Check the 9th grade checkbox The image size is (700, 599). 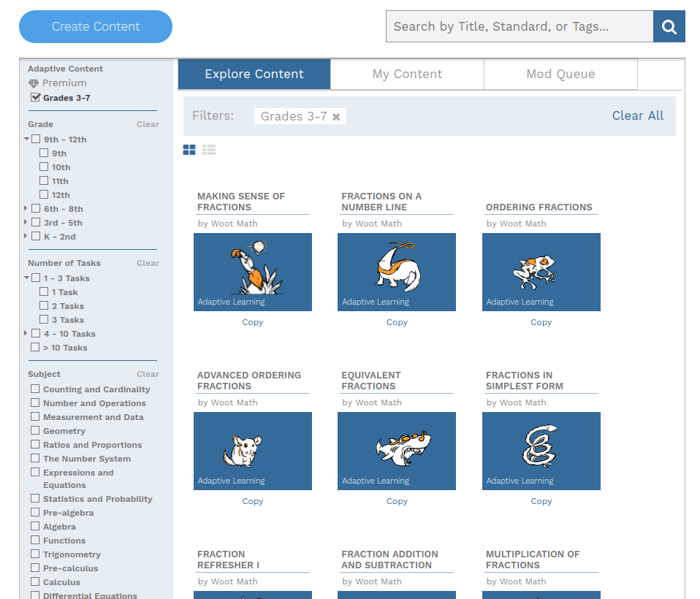(x=44, y=153)
